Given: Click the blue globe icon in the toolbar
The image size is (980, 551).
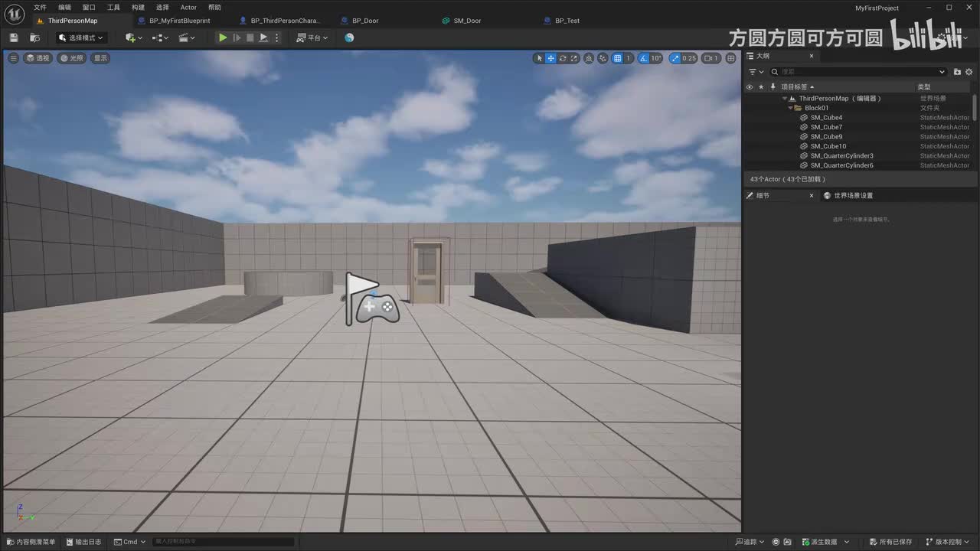Looking at the screenshot, I should coord(349,37).
